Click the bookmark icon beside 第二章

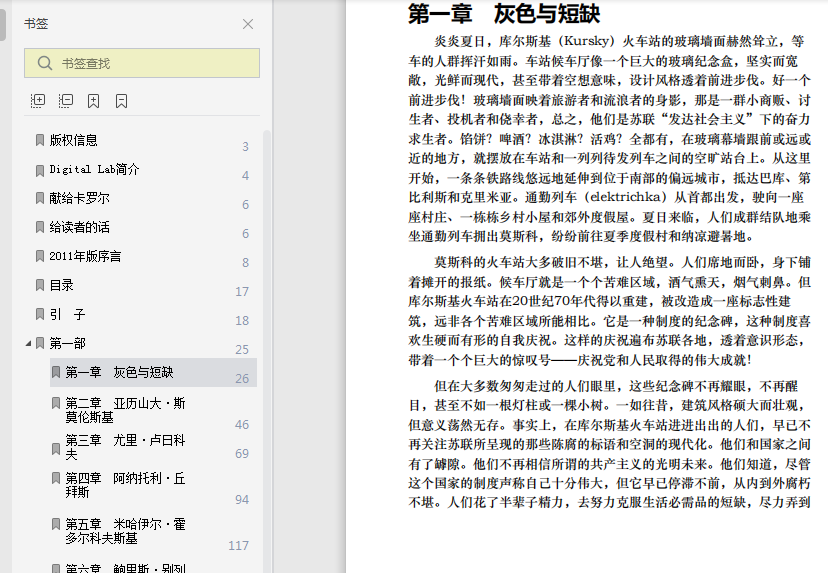(x=55, y=403)
